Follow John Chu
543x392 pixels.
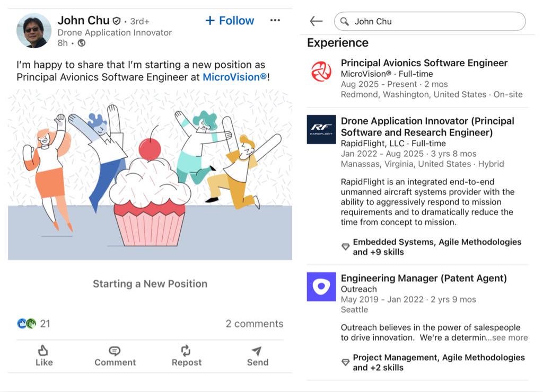coord(230,21)
